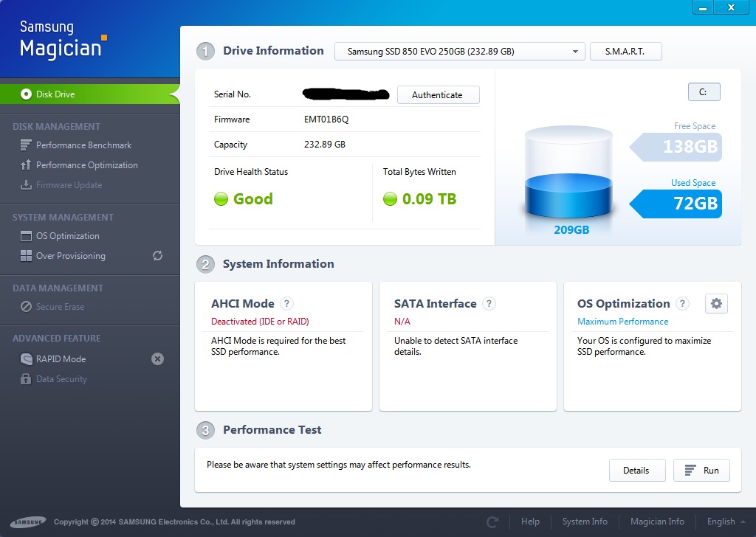This screenshot has width=756, height=537.
Task: Open Performance Optimization page
Action: click(x=87, y=165)
